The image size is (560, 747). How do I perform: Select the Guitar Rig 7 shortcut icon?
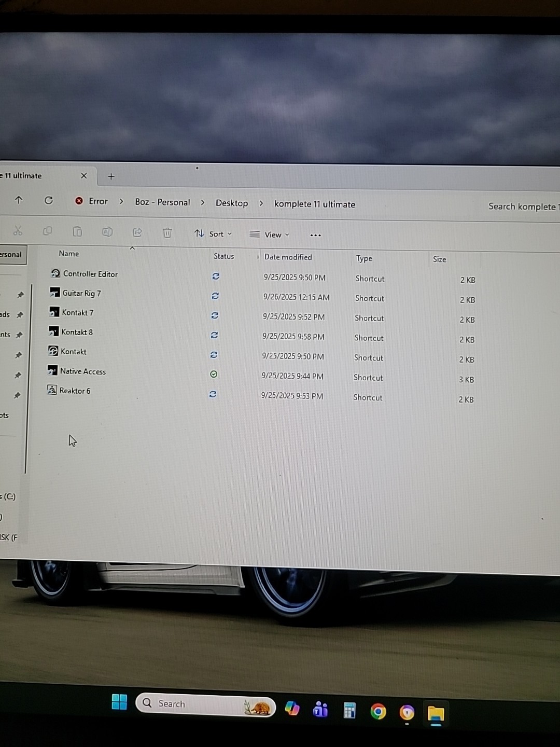55,293
